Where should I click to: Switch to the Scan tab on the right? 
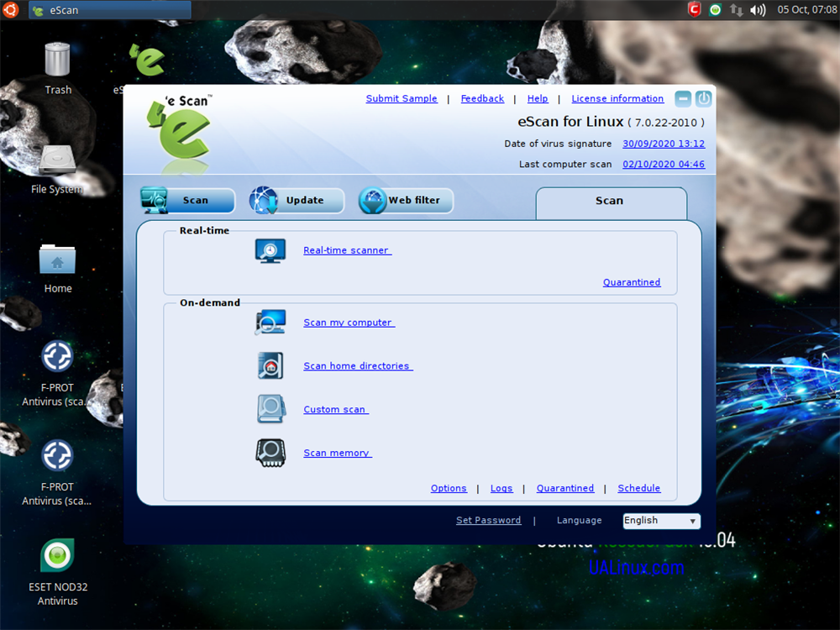[x=612, y=202]
